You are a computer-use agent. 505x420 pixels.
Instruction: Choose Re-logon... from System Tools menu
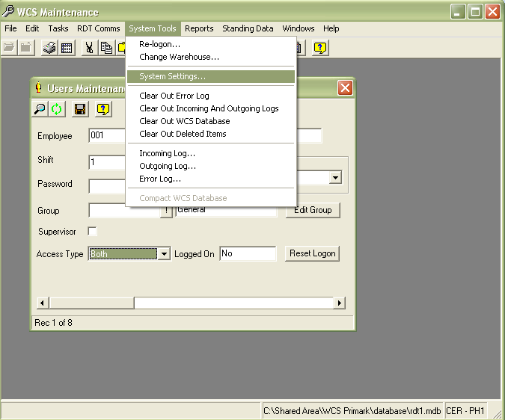211,44
